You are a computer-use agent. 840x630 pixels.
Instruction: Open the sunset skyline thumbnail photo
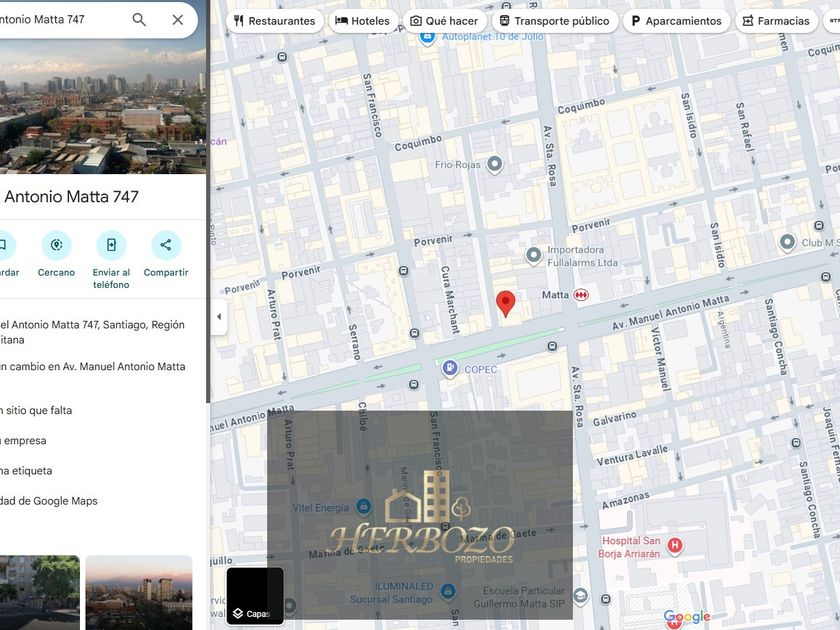coord(139,592)
